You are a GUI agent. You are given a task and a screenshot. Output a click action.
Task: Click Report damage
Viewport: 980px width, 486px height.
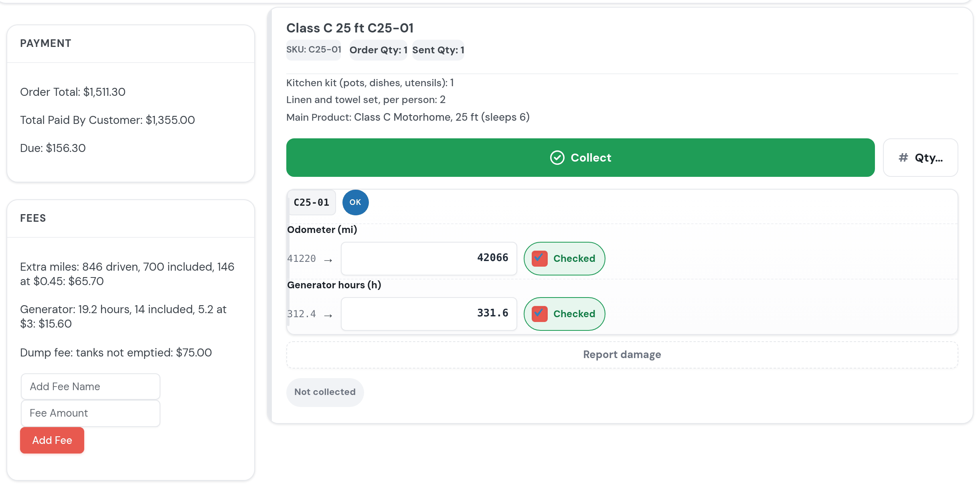pos(622,355)
